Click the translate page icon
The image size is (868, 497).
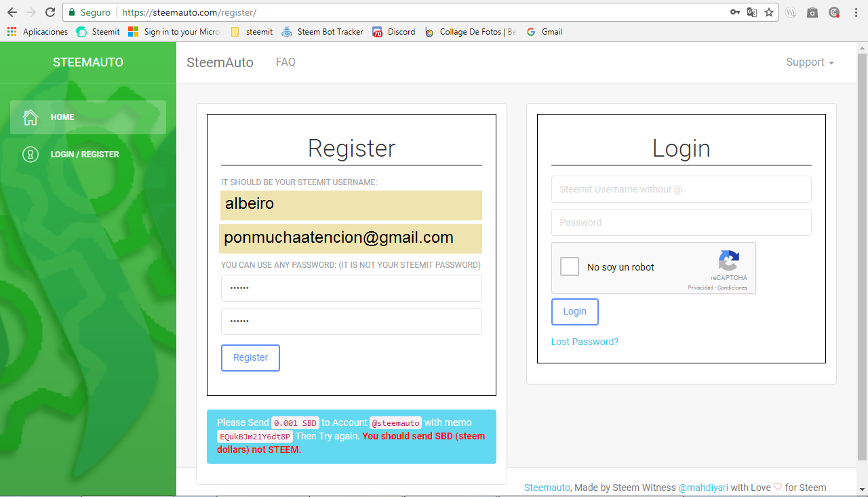(x=752, y=12)
